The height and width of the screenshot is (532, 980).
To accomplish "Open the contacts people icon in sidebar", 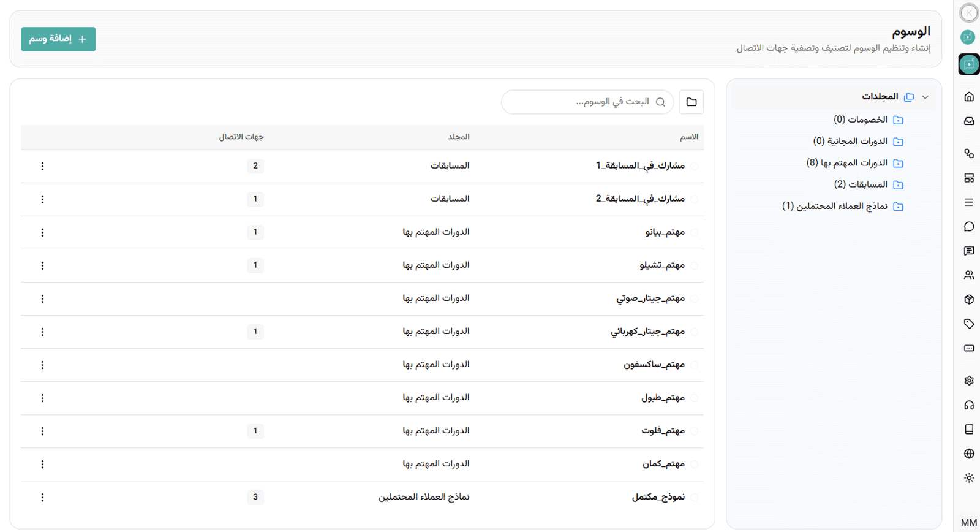I will point(969,275).
